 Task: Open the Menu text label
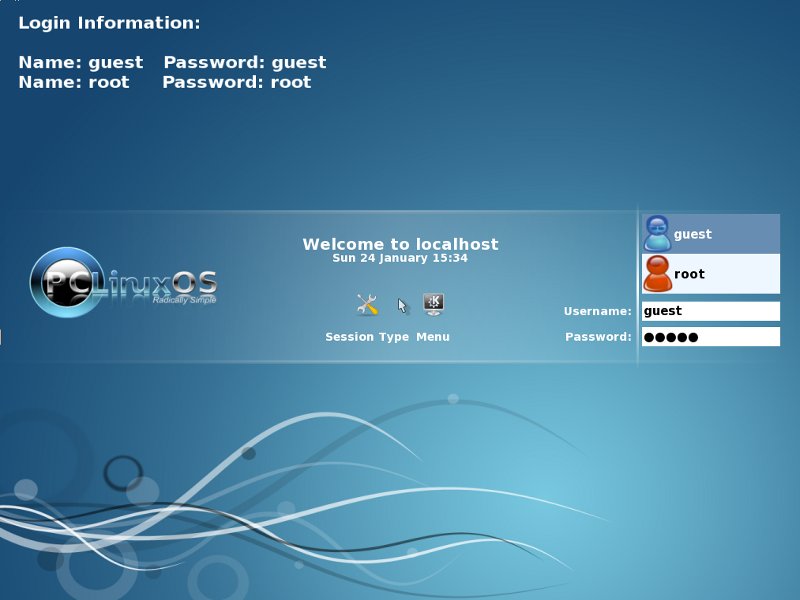click(x=433, y=337)
